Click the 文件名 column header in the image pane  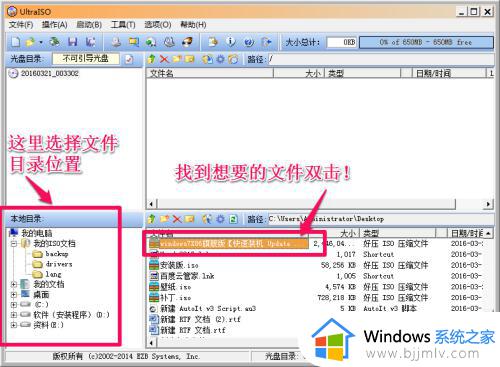(210, 73)
